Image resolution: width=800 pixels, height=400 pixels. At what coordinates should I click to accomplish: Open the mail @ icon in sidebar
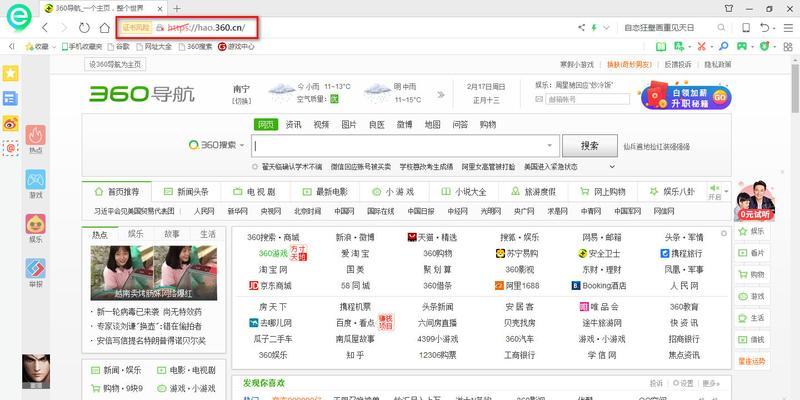10,148
